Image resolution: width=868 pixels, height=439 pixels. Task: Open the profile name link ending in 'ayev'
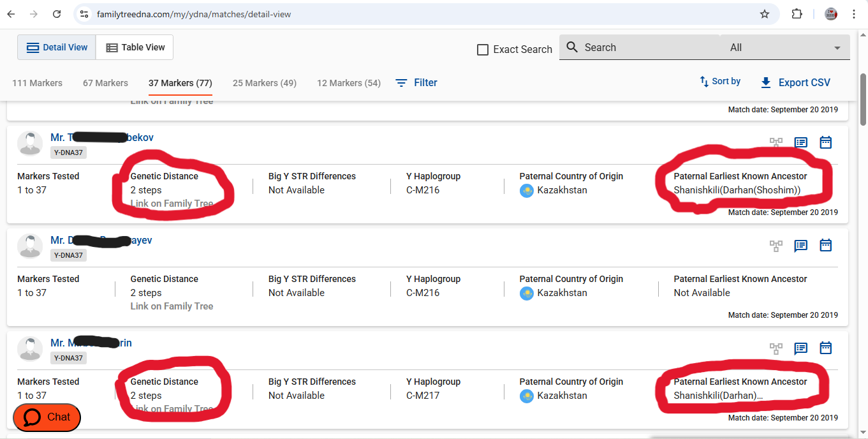pyautogui.click(x=101, y=240)
